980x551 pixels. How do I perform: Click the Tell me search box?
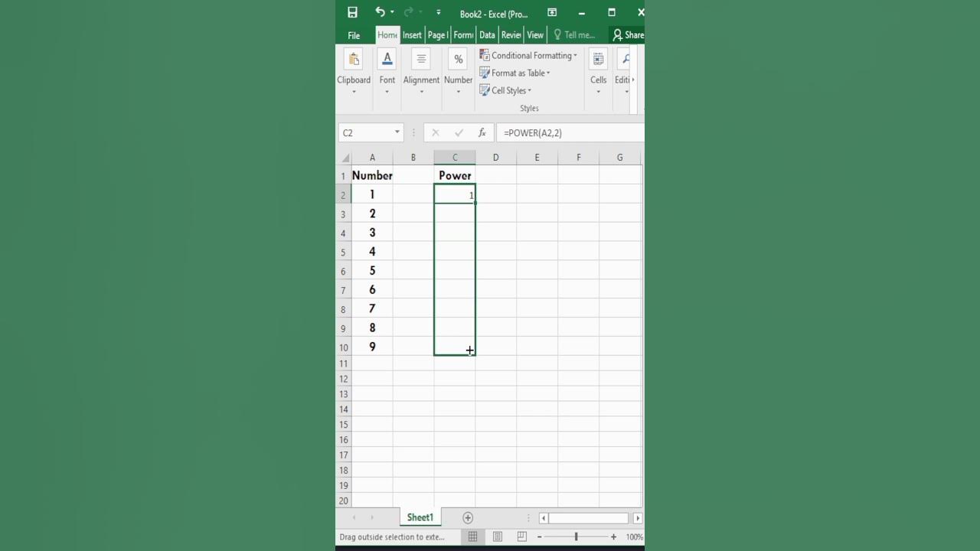[x=574, y=35]
